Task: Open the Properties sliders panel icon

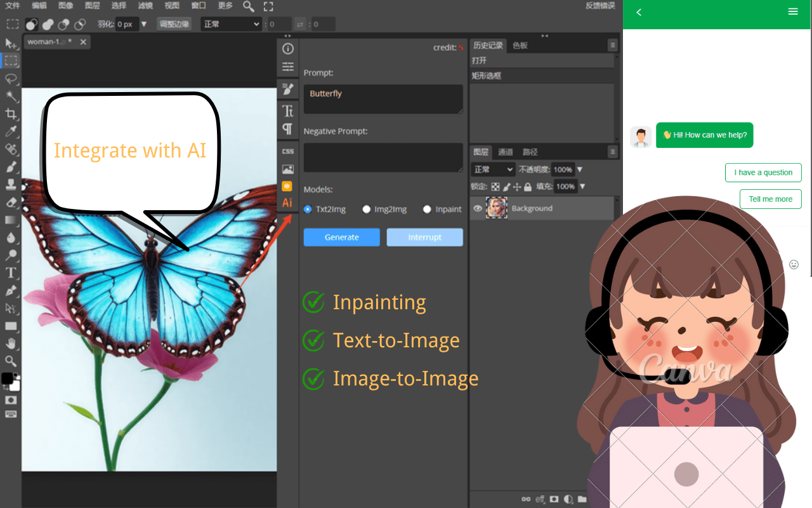Action: (x=288, y=67)
